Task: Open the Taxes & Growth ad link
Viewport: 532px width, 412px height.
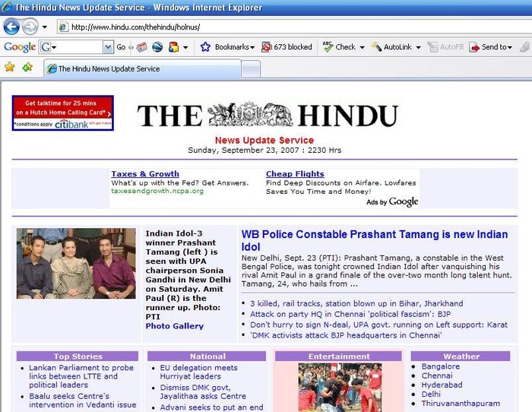Action: [x=145, y=174]
